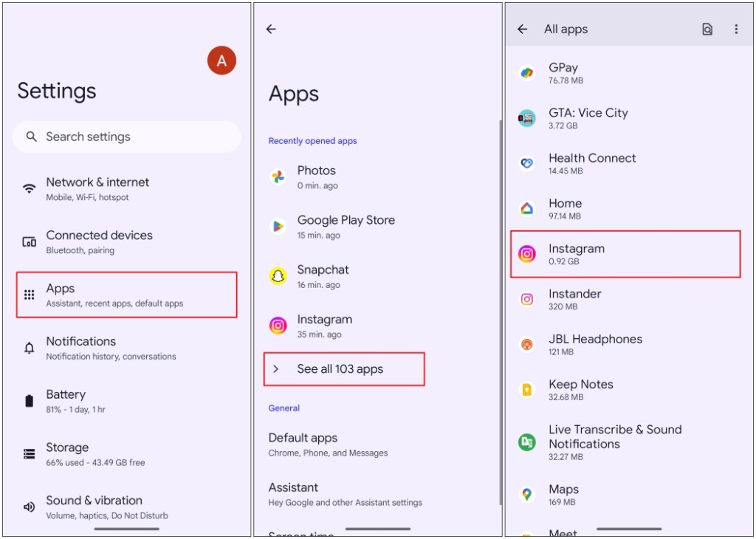Open Assistant settings entry

click(x=377, y=494)
